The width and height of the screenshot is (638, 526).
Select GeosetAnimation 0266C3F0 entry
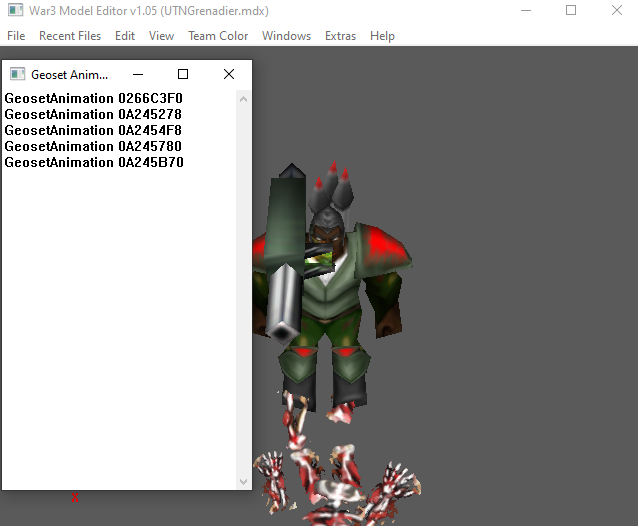coord(94,98)
